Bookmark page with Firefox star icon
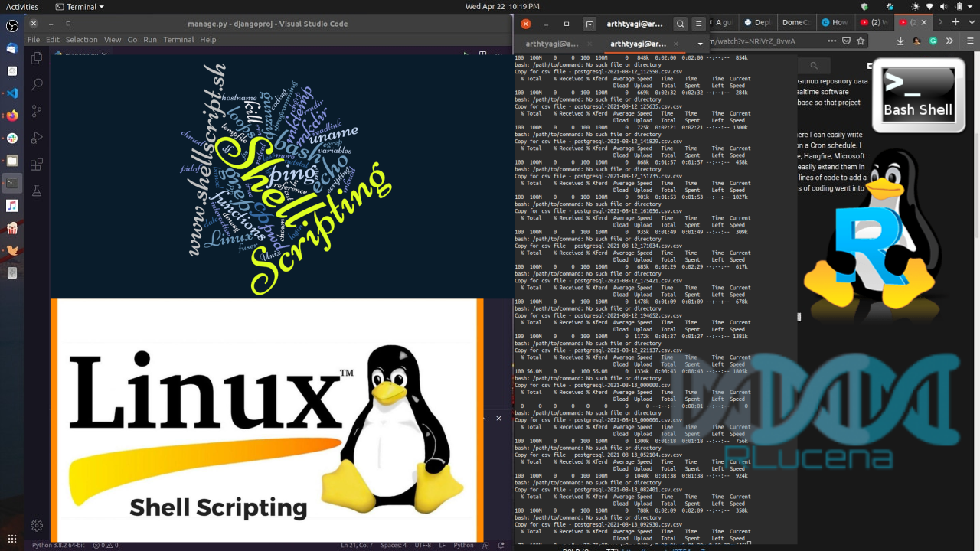 [x=861, y=41]
